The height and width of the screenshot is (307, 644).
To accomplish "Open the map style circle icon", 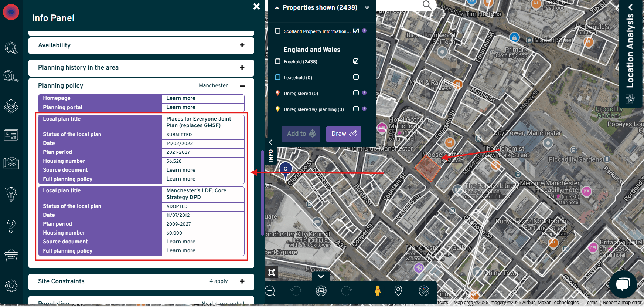I will [x=424, y=291].
